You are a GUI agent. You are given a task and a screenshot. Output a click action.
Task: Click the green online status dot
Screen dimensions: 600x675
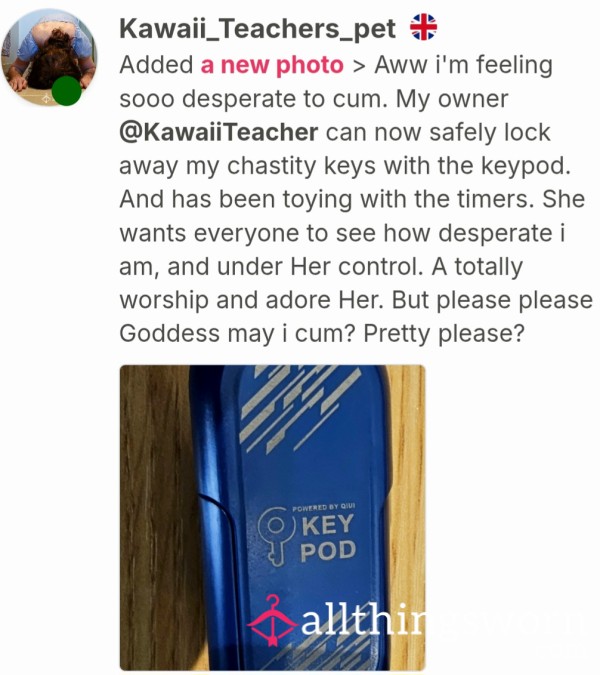[x=66, y=91]
